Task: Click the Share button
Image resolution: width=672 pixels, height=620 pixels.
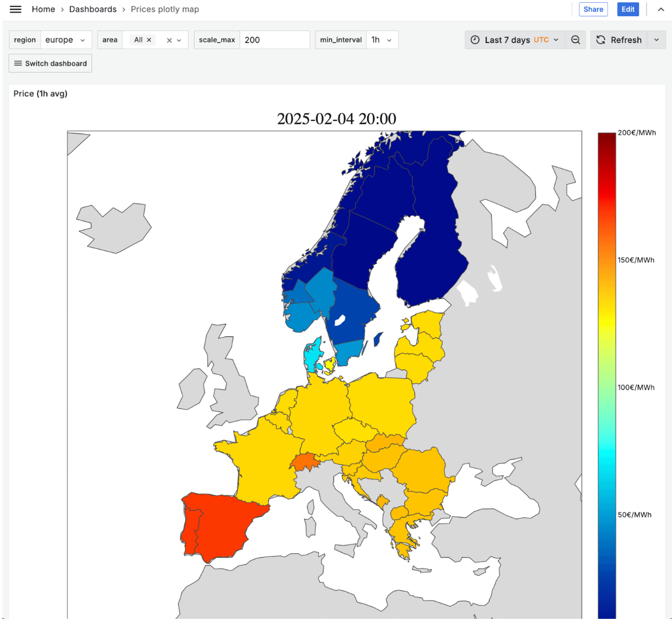Action: pos(593,9)
